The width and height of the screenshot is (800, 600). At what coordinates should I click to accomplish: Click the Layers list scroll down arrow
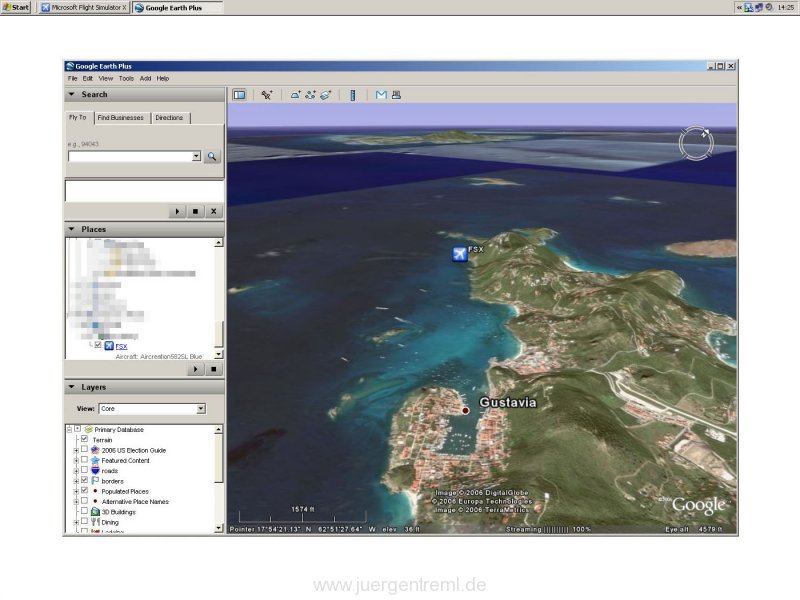218,528
